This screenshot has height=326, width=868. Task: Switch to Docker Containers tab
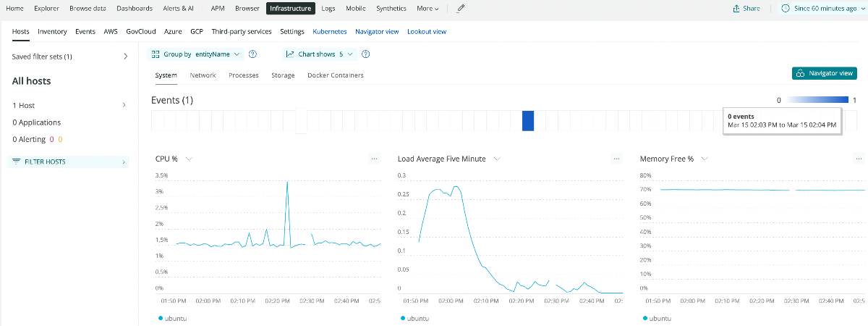coord(336,75)
